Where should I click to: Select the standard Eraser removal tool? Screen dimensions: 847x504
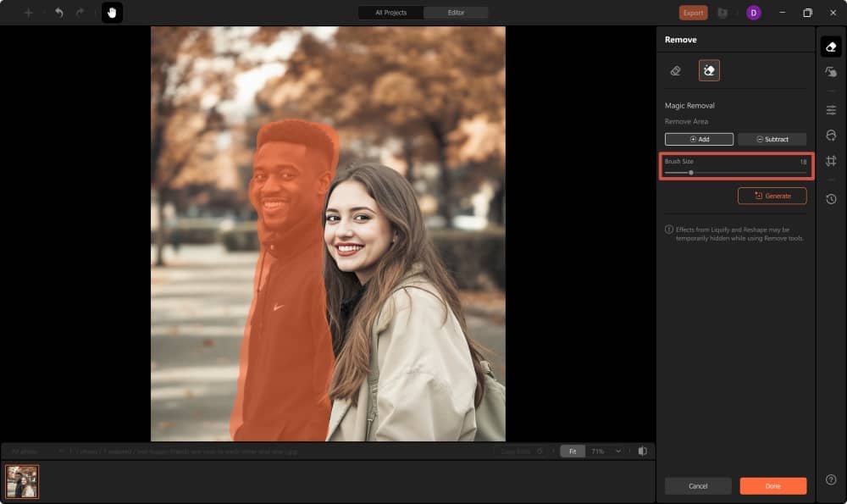pyautogui.click(x=675, y=70)
